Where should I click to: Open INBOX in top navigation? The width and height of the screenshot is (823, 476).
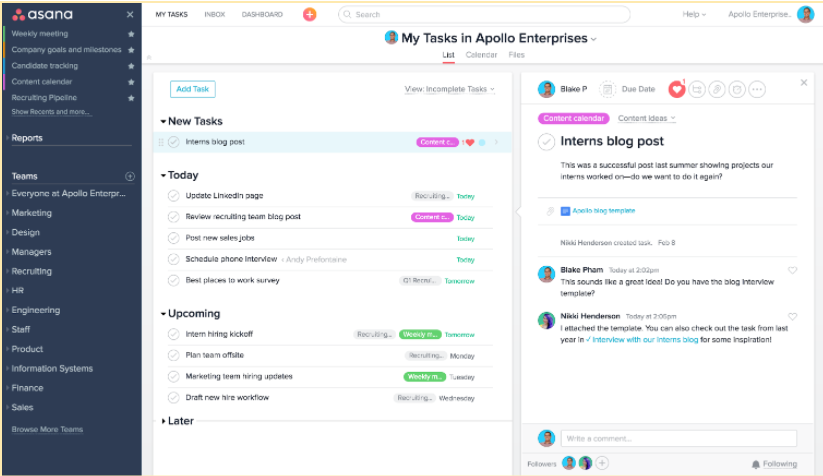click(x=215, y=15)
